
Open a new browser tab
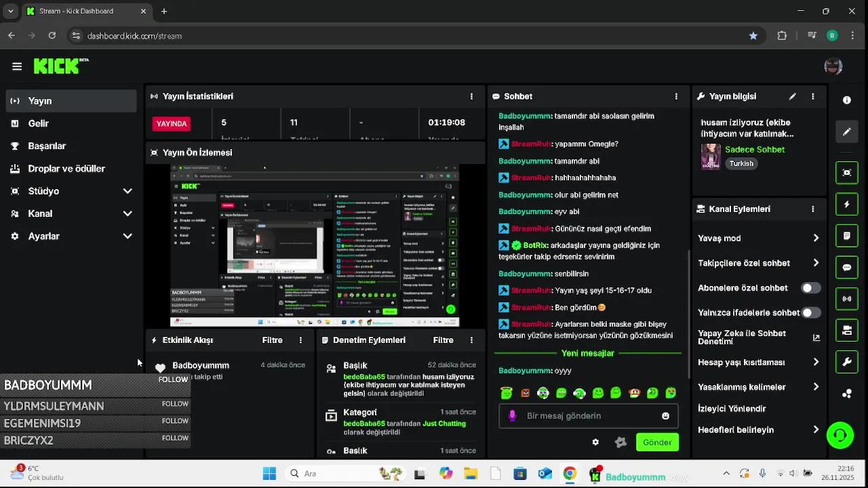click(164, 11)
